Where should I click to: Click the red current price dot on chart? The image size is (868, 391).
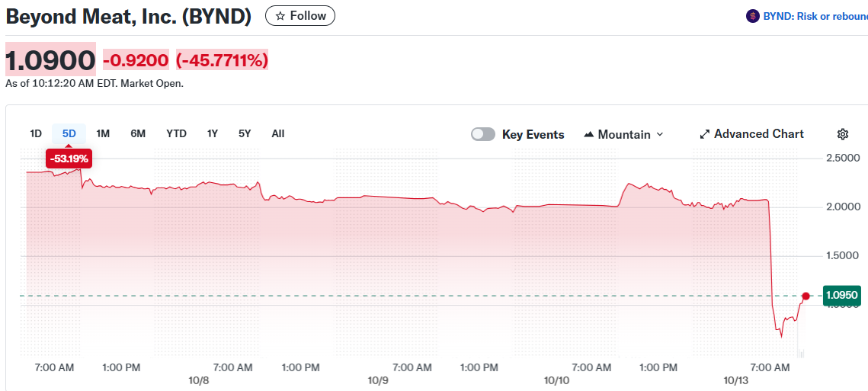(x=806, y=296)
